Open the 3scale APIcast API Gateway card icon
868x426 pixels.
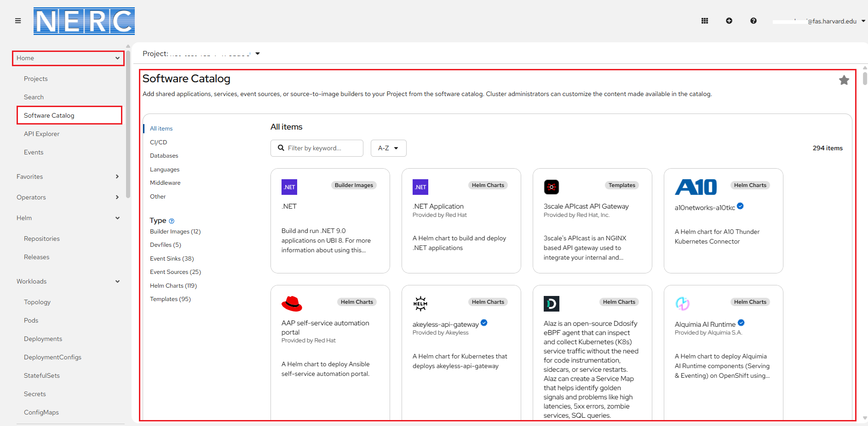point(551,187)
